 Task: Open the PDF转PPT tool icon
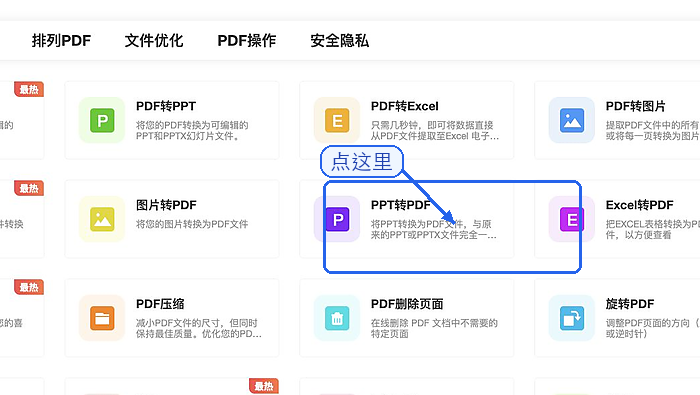click(102, 120)
